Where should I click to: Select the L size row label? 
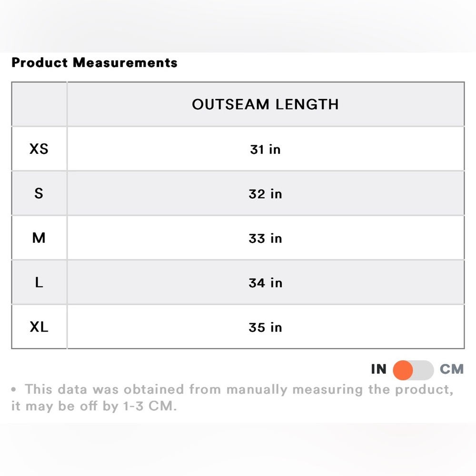pos(39,282)
